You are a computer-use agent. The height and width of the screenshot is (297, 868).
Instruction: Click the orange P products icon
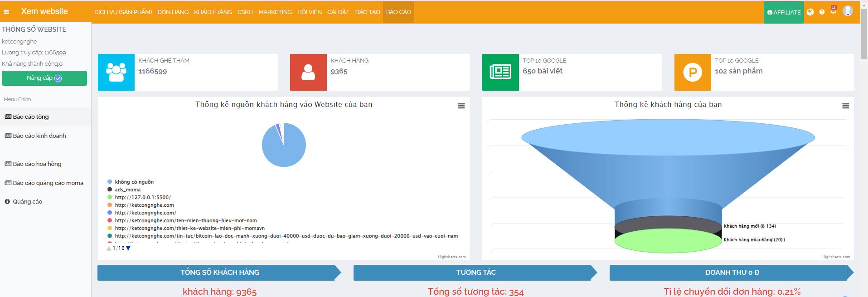(693, 72)
